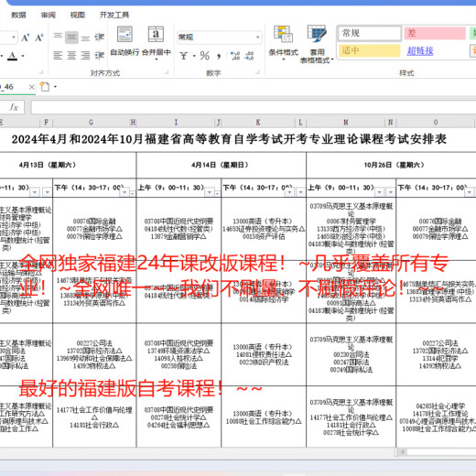476x476 pixels.
Task: Open the font size dropdown arrow
Action: 14,38
